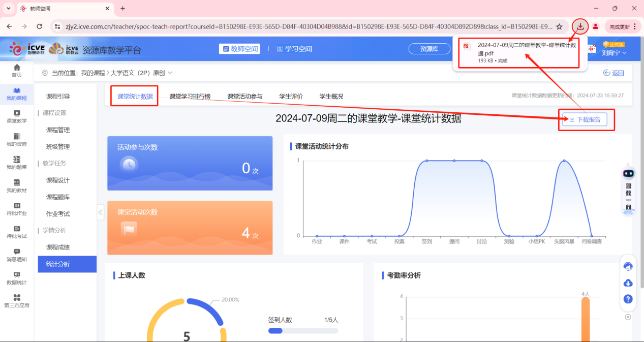The width and height of the screenshot is (644, 342).
Task: Open the 首页 home icon
Action: (x=17, y=70)
